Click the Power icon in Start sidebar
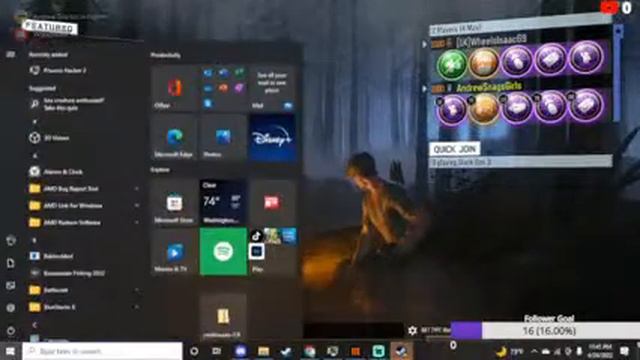Image resolution: width=640 pixels, height=360 pixels. (11, 331)
